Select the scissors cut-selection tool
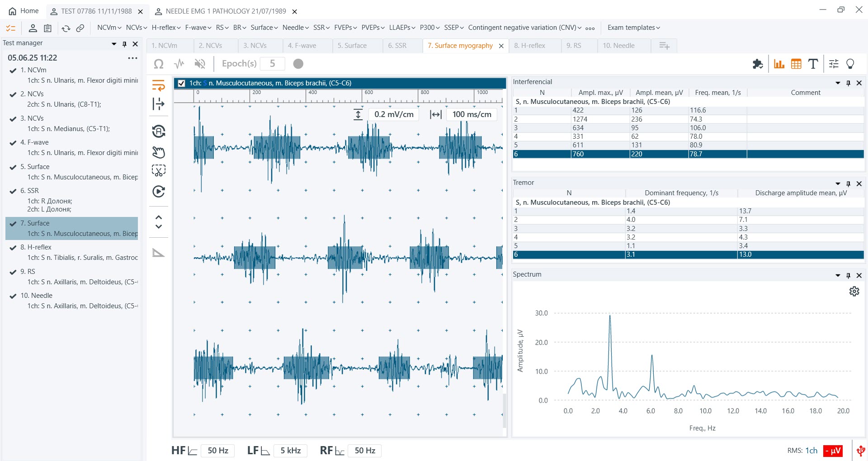The image size is (868, 461). [159, 170]
